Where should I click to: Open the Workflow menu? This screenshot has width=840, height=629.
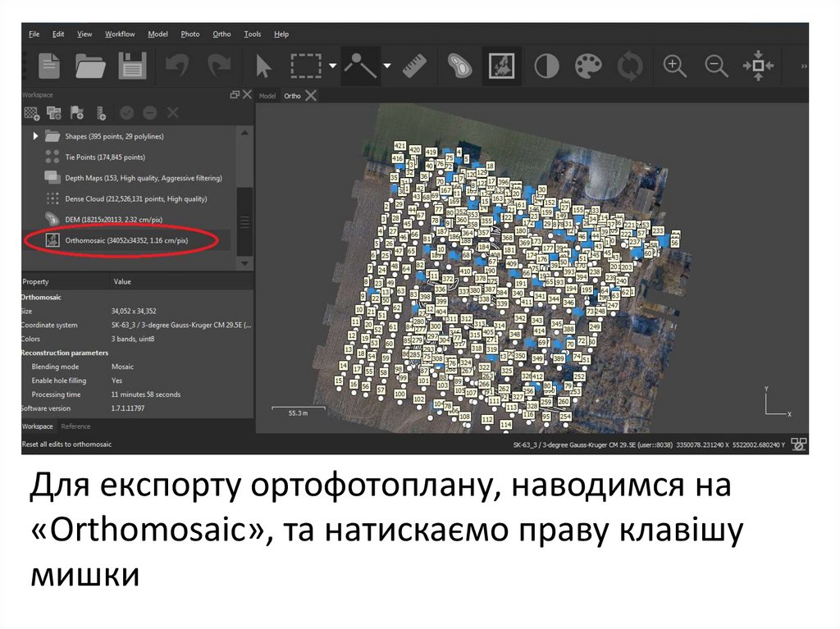(120, 34)
